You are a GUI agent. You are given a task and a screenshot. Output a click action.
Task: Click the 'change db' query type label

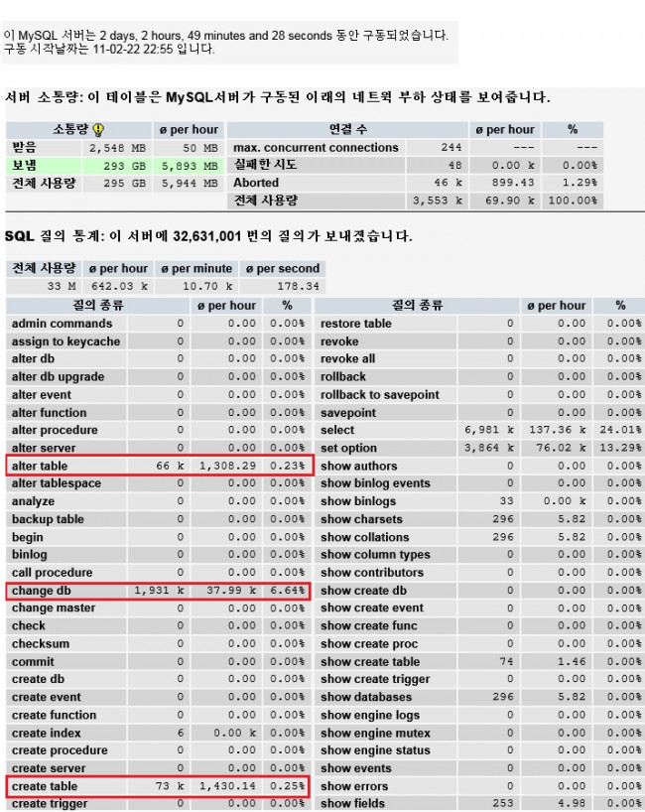[x=41, y=591]
